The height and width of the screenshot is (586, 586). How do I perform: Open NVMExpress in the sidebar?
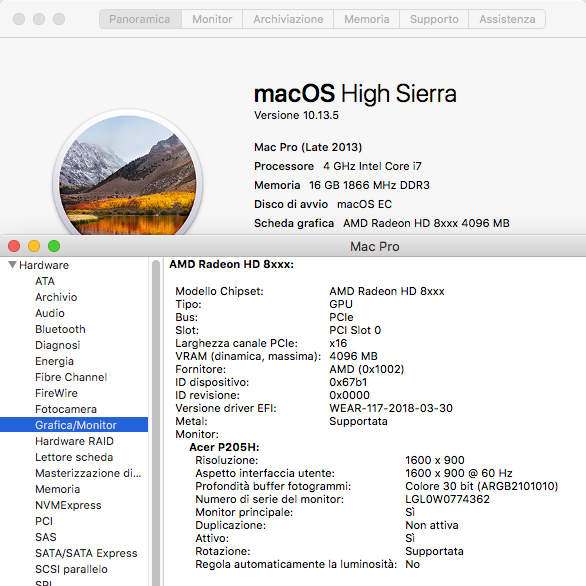pos(68,505)
